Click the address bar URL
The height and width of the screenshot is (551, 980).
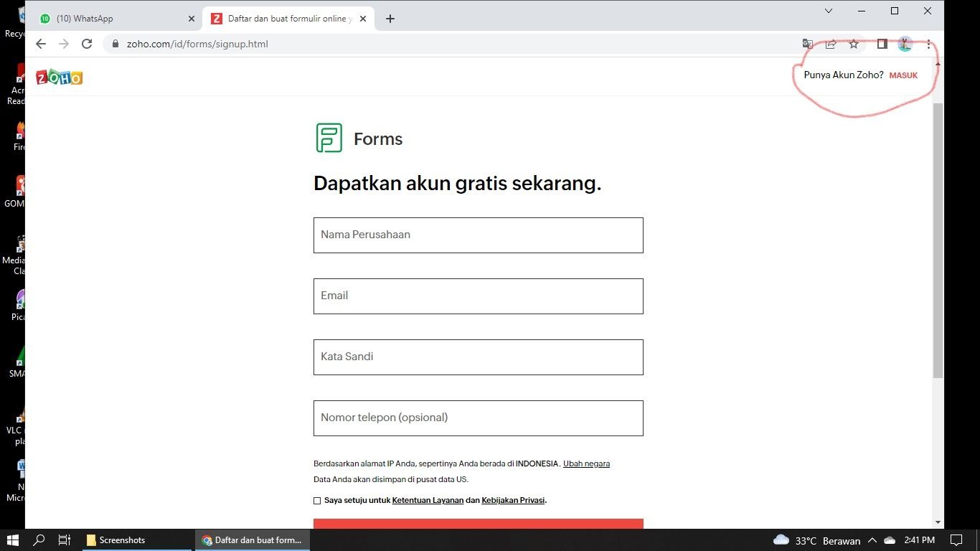[197, 44]
